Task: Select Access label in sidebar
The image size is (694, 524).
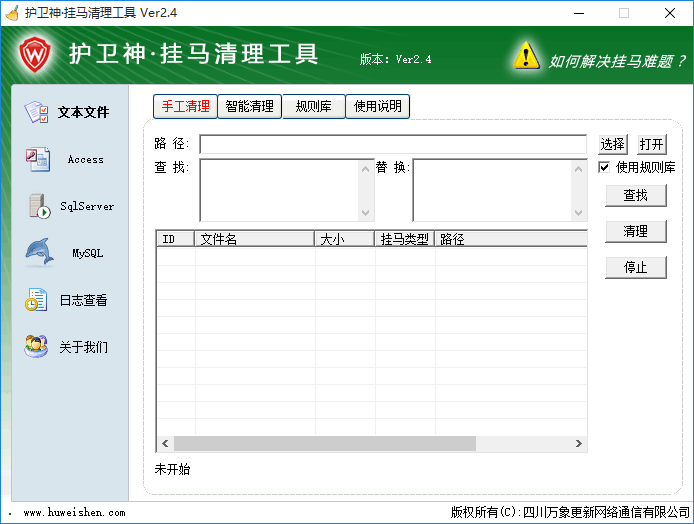Action: 85,159
